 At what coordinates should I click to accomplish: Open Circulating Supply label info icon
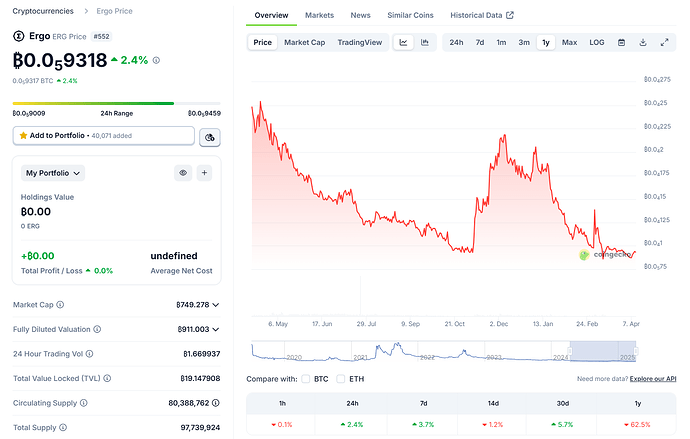[x=84, y=403]
